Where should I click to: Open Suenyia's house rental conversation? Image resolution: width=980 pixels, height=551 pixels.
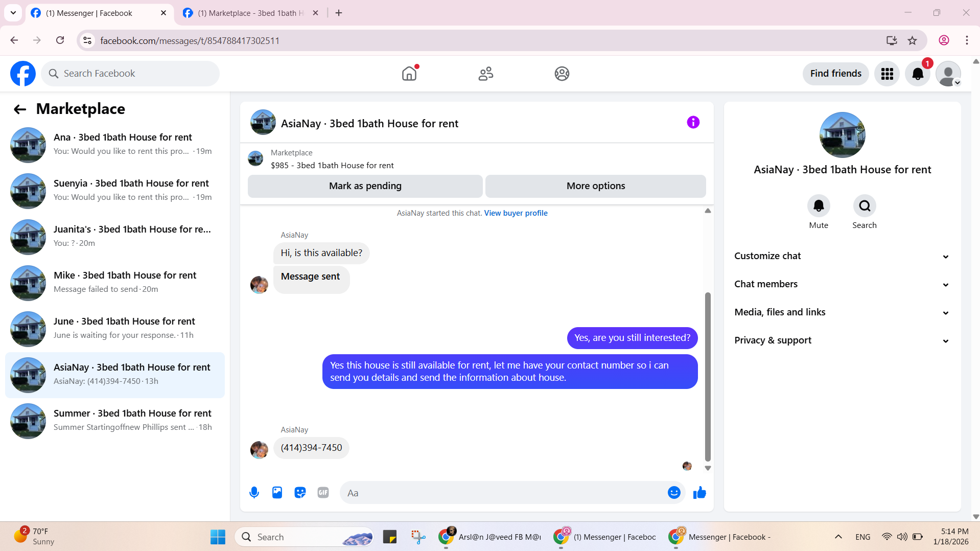pyautogui.click(x=115, y=191)
